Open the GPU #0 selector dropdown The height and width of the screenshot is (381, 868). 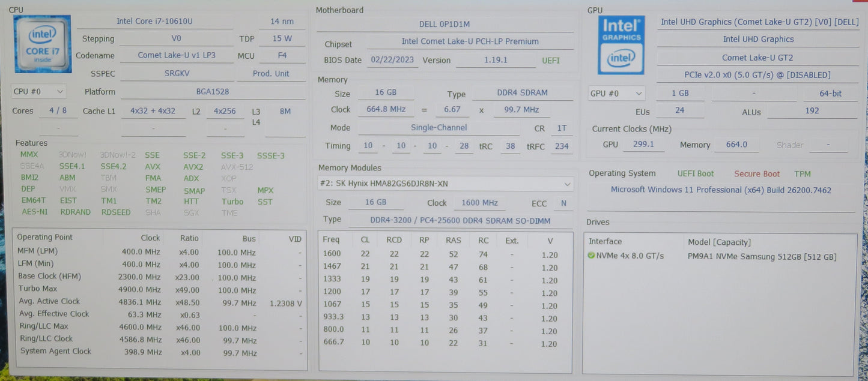click(x=616, y=93)
